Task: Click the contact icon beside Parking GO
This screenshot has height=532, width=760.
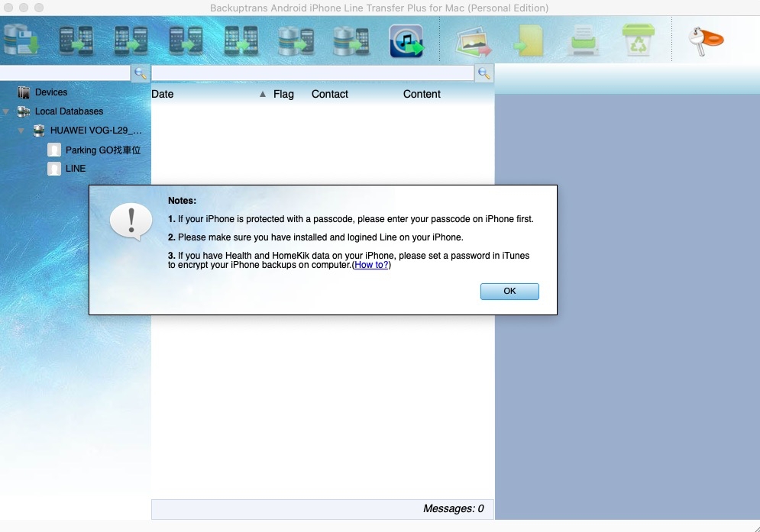Action: [x=54, y=150]
